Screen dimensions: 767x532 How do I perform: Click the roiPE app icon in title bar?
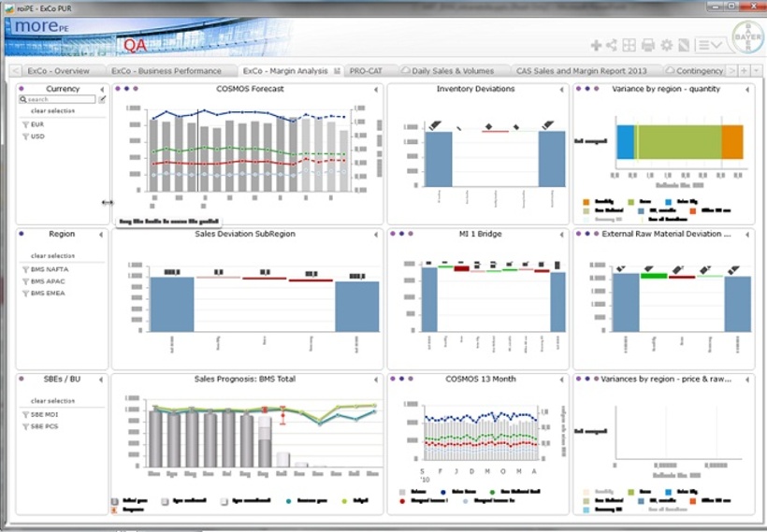(8, 8)
